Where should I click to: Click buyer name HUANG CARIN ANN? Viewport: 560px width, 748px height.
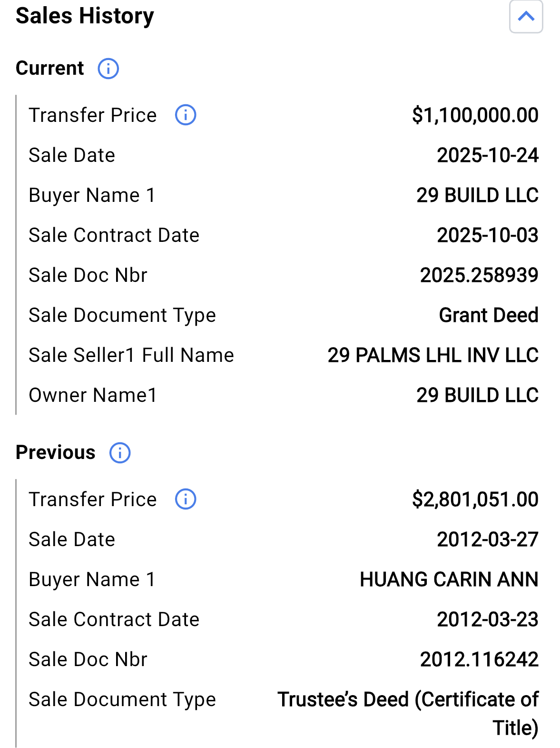pyautogui.click(x=449, y=579)
